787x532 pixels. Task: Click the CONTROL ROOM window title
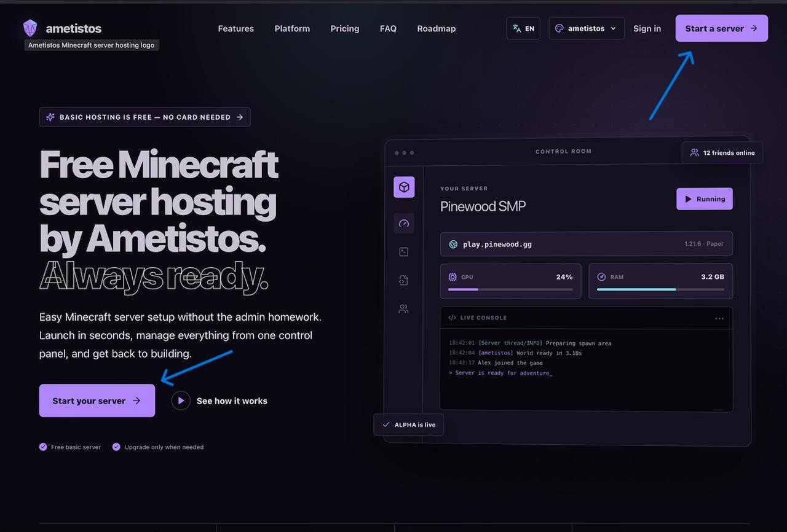click(x=564, y=152)
